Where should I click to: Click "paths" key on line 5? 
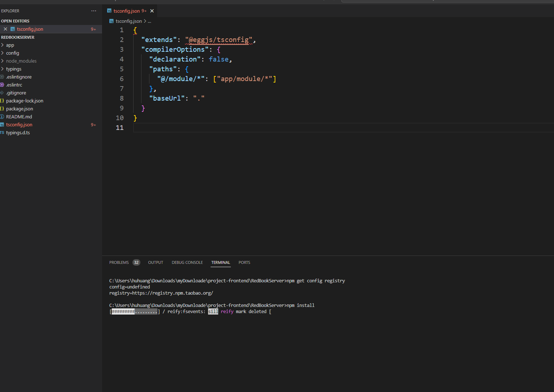click(163, 69)
